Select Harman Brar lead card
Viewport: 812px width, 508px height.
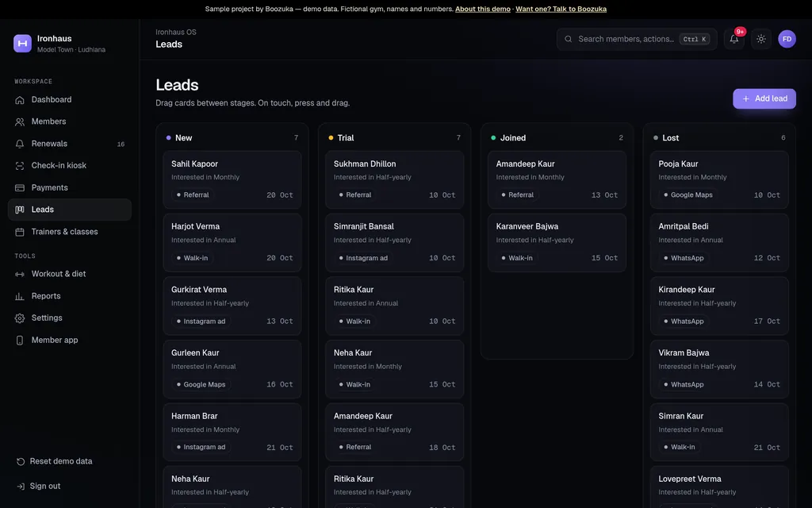tap(232, 433)
